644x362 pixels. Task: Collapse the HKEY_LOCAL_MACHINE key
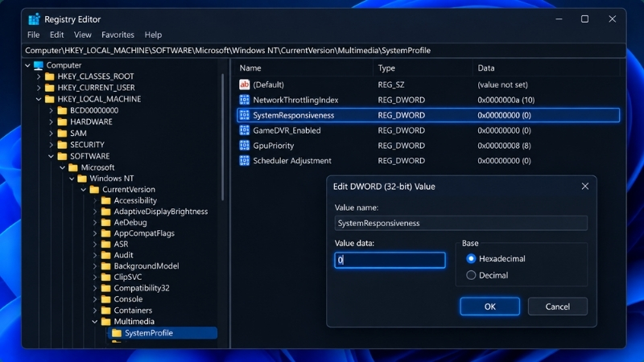39,99
